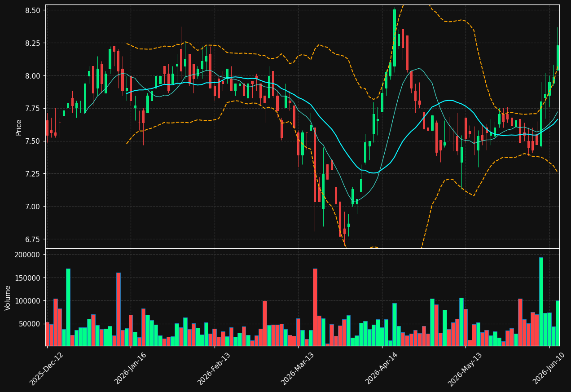The width and height of the screenshot is (571, 392).
Task: Select the 2026-Jan-16 date label
Action: 131,369
